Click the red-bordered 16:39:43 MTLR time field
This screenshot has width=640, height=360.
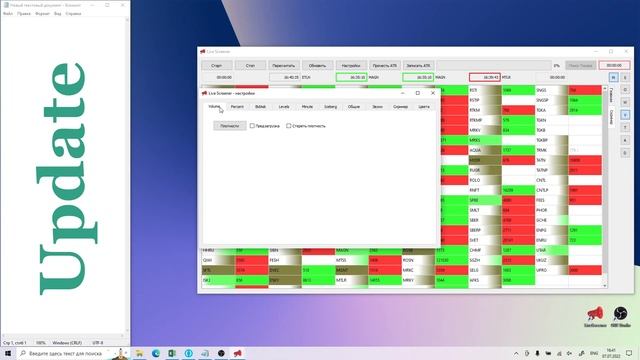484,77
